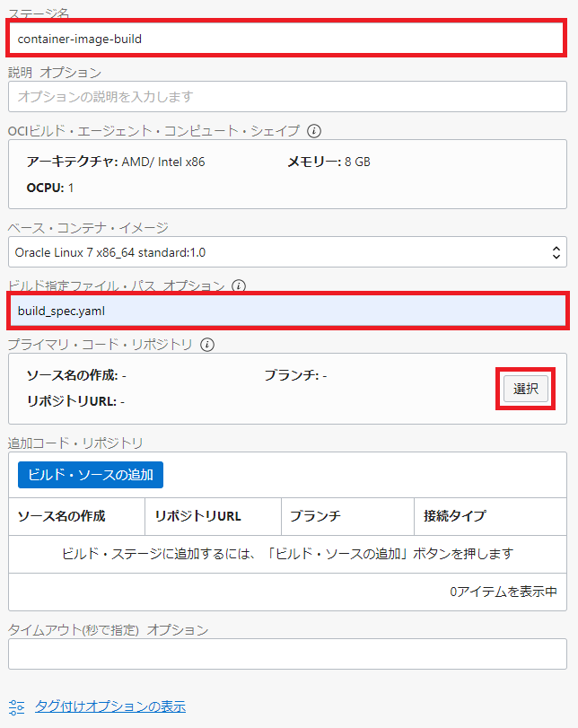Click the 選択 button for primary code repository
Screen dimensions: 578x728
pyautogui.click(x=525, y=389)
